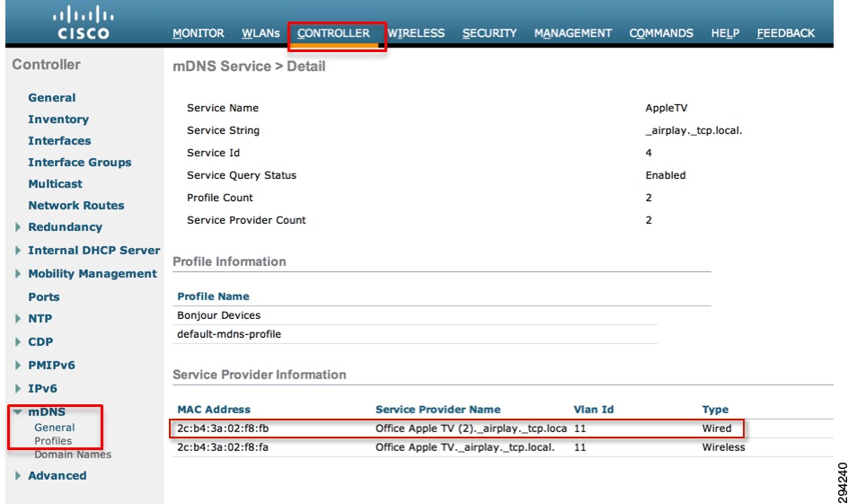Viewport: 848px width, 504px height.
Task: Go to the COMMANDS tab
Action: click(661, 33)
